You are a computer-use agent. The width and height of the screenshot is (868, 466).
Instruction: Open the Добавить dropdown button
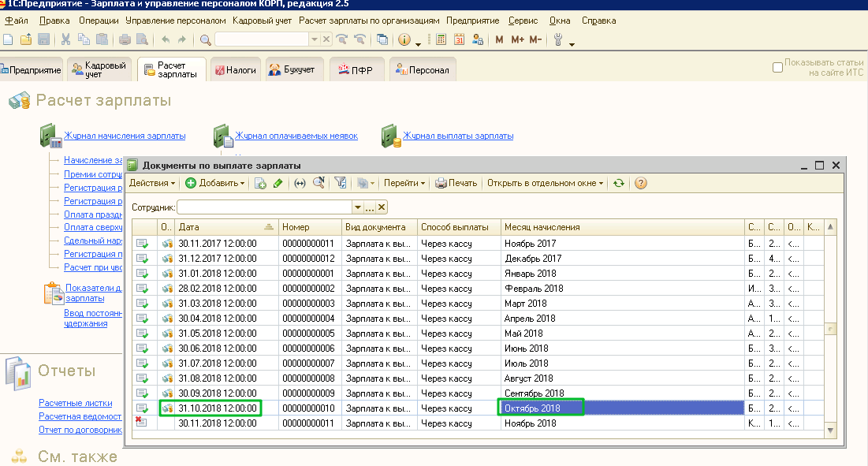click(214, 183)
